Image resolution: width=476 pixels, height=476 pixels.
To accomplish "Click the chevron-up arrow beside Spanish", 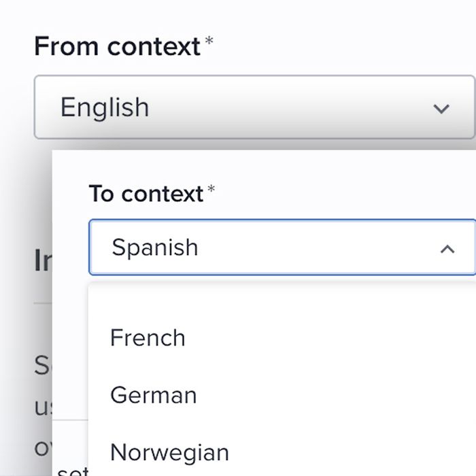I will click(447, 250).
